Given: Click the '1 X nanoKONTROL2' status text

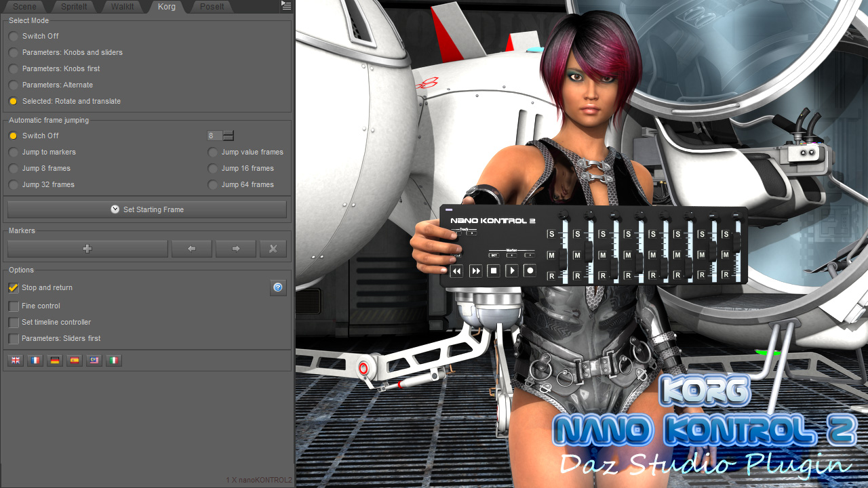Looking at the screenshot, I should (259, 480).
